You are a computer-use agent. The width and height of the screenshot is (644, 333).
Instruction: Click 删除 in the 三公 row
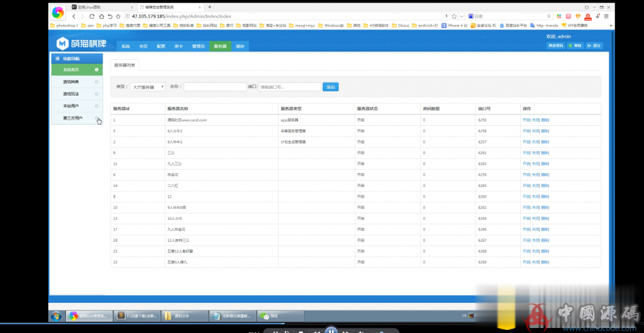pos(545,152)
